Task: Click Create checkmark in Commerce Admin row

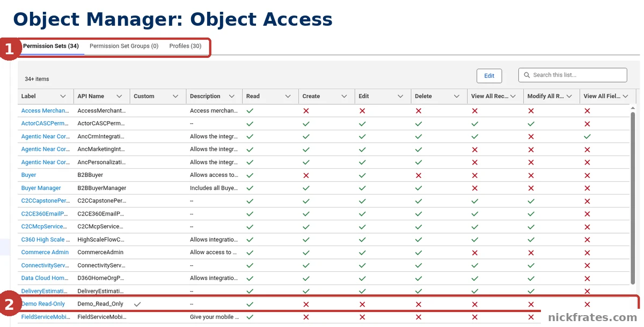Action: [306, 252]
